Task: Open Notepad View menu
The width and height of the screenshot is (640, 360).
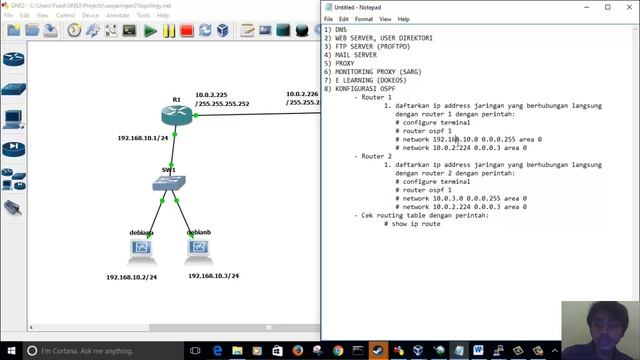Action: [385, 19]
